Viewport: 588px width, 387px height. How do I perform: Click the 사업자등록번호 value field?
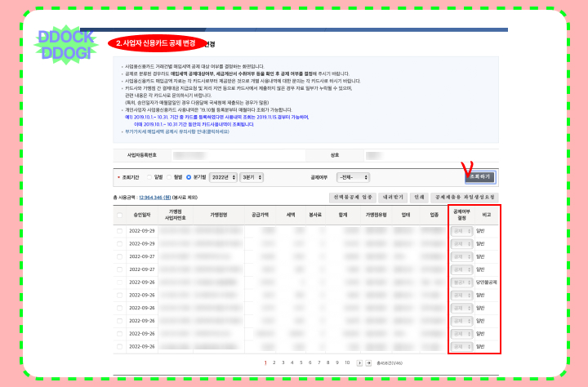[x=238, y=155]
